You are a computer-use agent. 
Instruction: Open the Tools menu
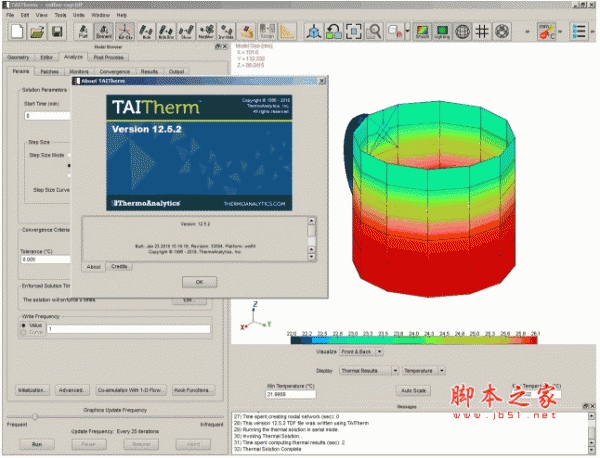[59, 15]
